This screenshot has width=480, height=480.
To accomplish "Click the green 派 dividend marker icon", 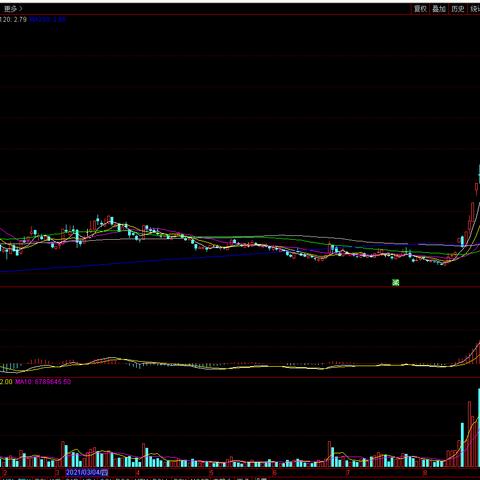I will [x=395, y=282].
